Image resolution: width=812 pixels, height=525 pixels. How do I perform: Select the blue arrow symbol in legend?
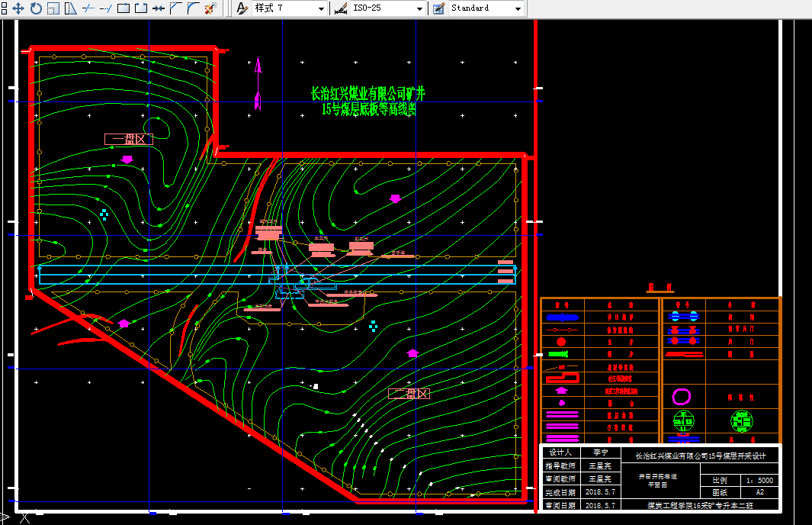(x=563, y=317)
